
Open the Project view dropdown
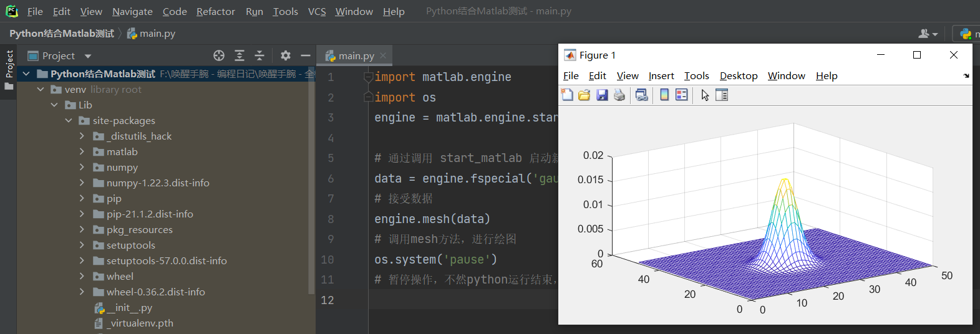coord(88,56)
